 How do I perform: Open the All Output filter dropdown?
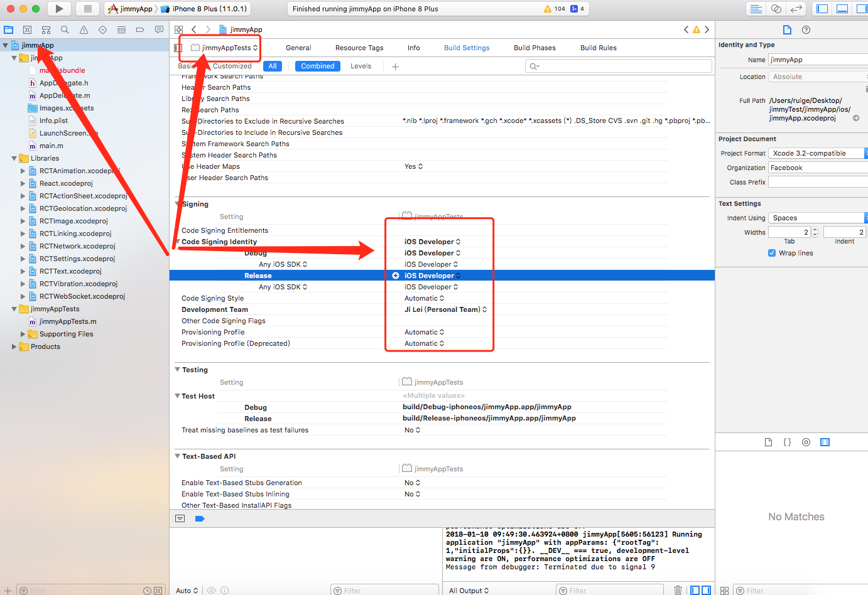(468, 590)
